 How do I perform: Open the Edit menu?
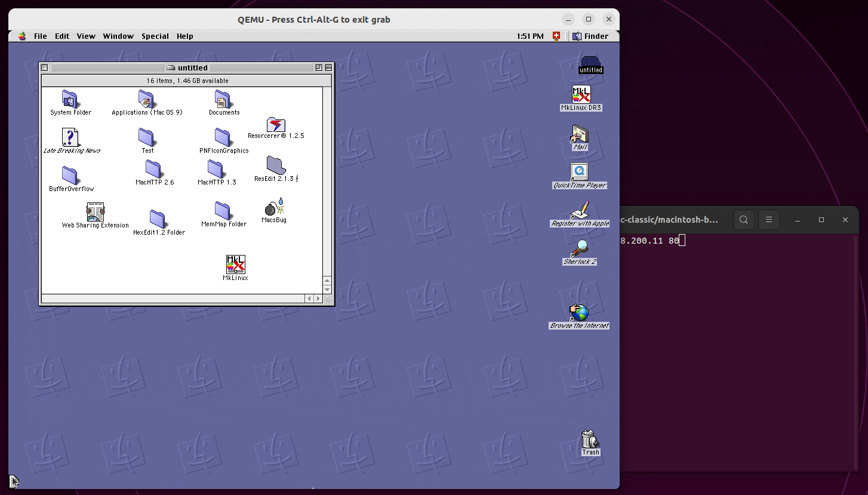coord(62,36)
